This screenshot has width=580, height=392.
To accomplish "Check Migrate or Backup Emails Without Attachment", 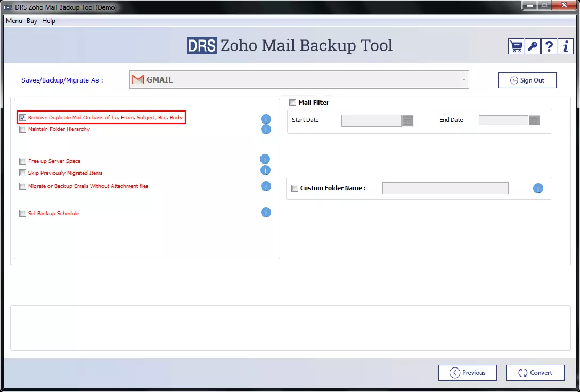I will coord(23,186).
